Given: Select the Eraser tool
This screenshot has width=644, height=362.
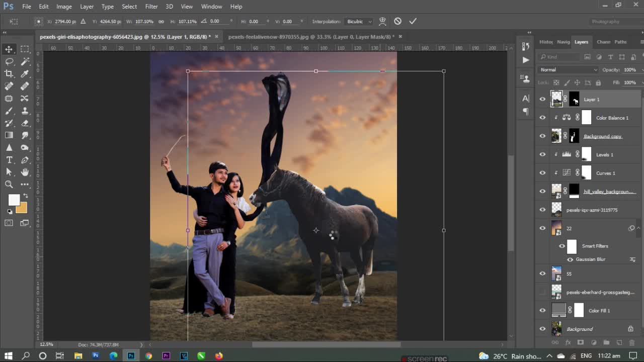Looking at the screenshot, I should pos(25,123).
